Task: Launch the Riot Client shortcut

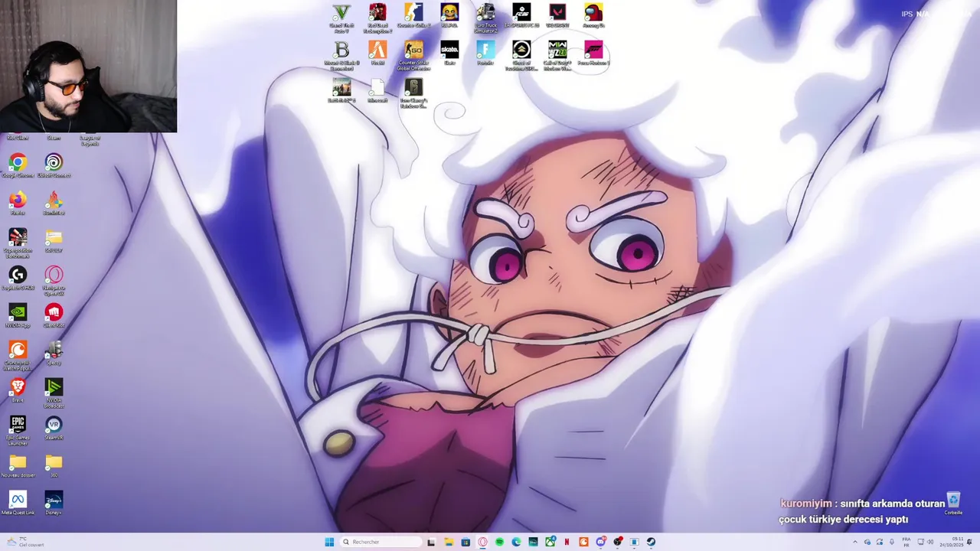Action: (x=18, y=138)
